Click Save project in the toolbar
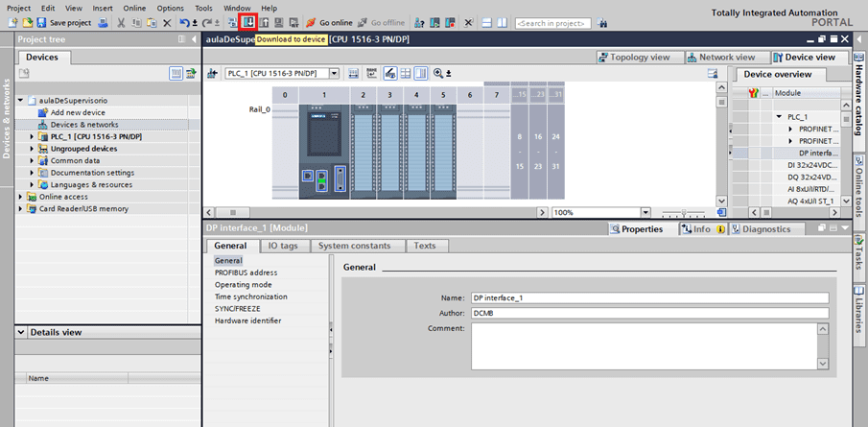The image size is (868, 427). tap(63, 23)
